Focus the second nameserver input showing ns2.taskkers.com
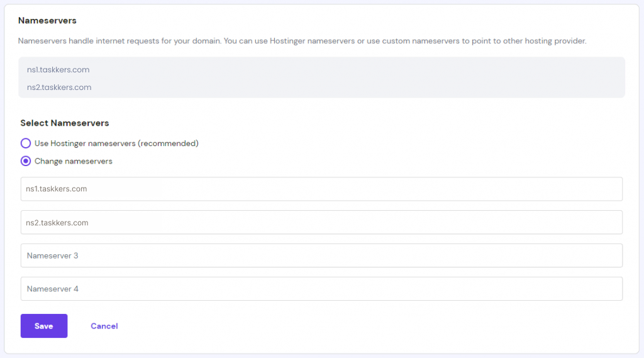 [x=321, y=222]
